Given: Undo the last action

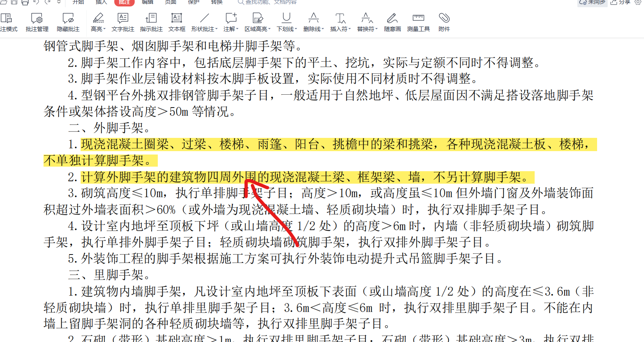Looking at the screenshot, I should pyautogui.click(x=36, y=2).
